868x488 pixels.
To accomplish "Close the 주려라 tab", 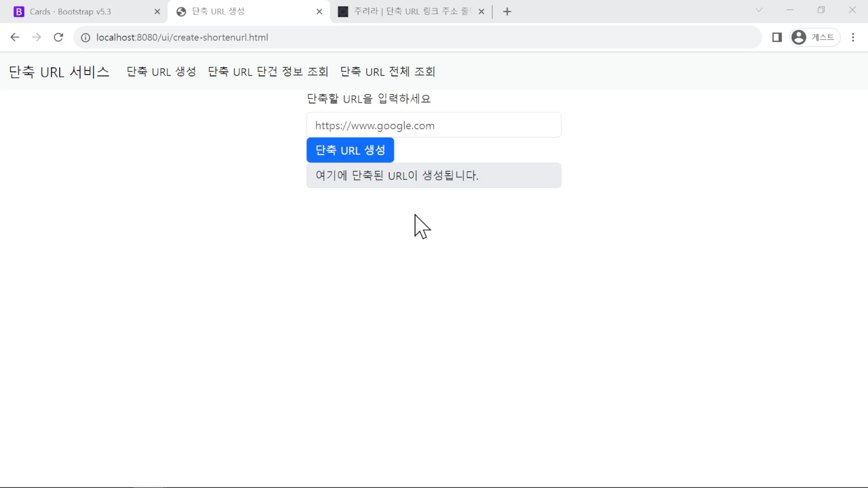I will point(481,12).
